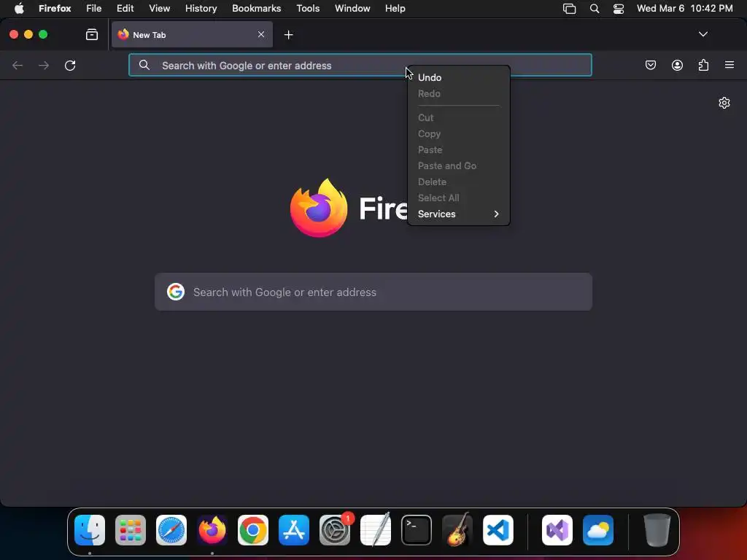Screen dimensions: 747x560
Task: Open Weather app from the Dock
Action: (x=598, y=530)
